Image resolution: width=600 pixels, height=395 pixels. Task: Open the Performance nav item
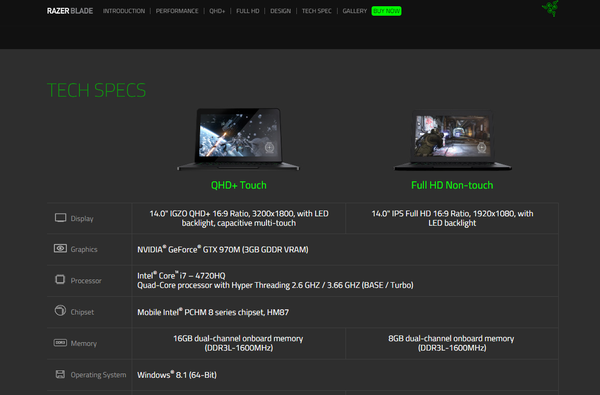[177, 11]
